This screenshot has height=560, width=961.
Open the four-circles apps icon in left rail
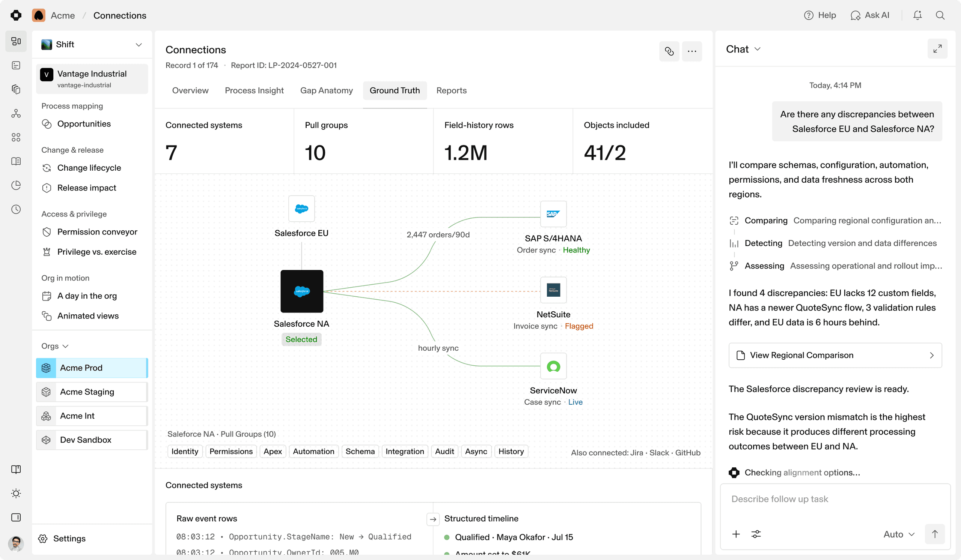[x=16, y=137]
